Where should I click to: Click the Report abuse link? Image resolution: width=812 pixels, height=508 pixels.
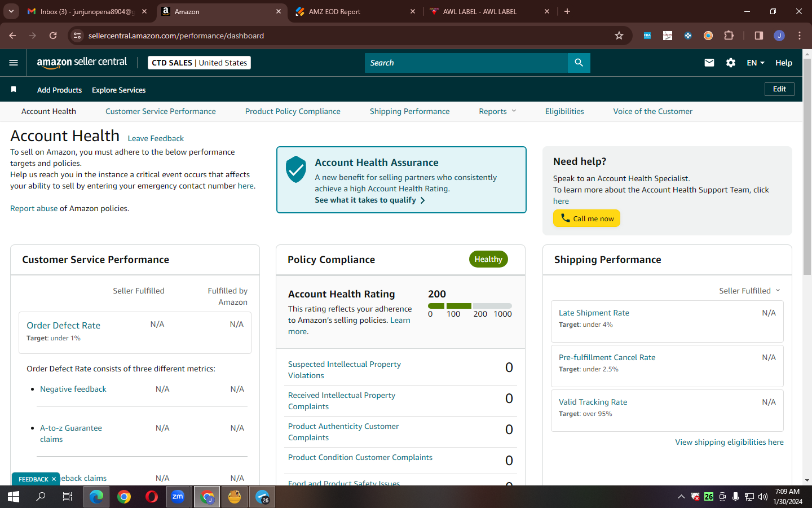[x=34, y=208]
